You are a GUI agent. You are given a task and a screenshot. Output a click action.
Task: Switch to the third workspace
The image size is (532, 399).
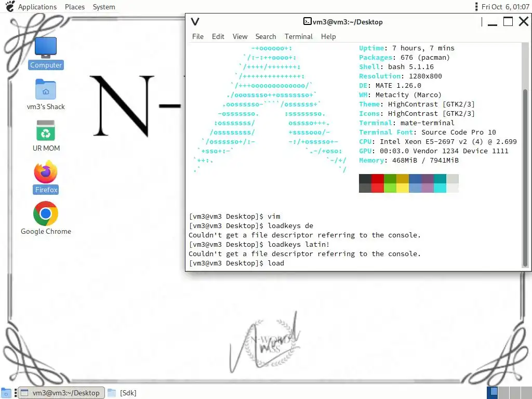(515, 393)
